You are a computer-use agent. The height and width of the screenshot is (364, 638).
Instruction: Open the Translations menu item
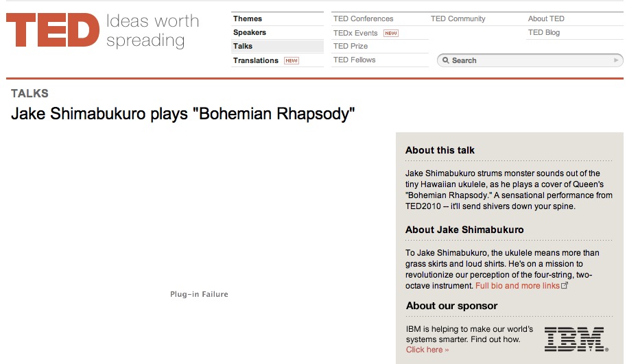[x=255, y=60]
